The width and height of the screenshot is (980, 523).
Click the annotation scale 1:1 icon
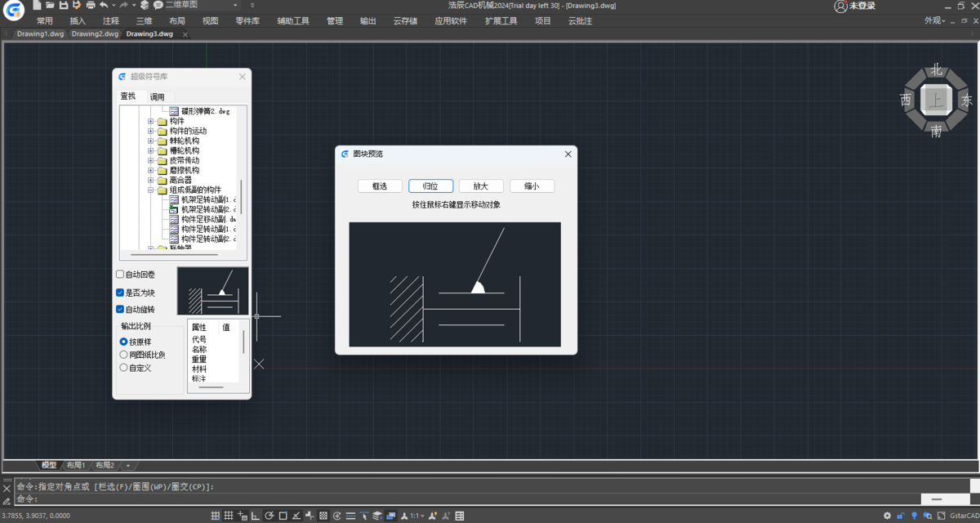pos(415,516)
